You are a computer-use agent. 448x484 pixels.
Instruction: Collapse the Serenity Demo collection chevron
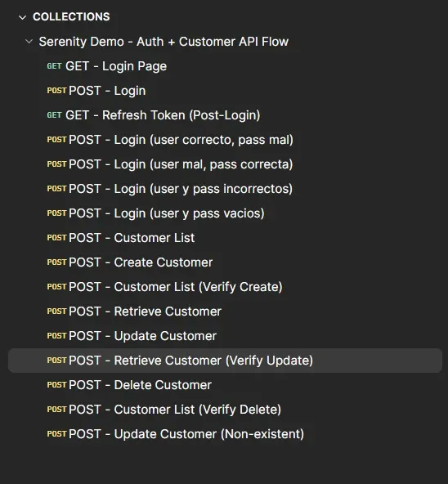coord(29,41)
